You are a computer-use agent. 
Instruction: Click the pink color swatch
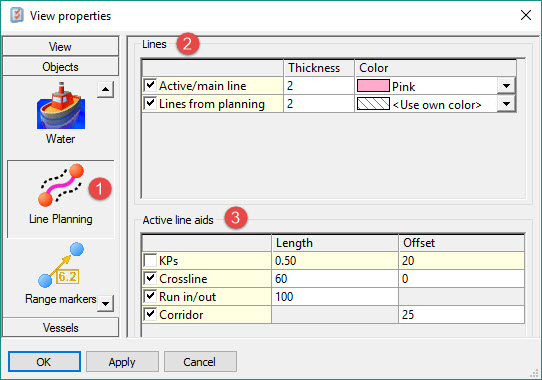373,86
